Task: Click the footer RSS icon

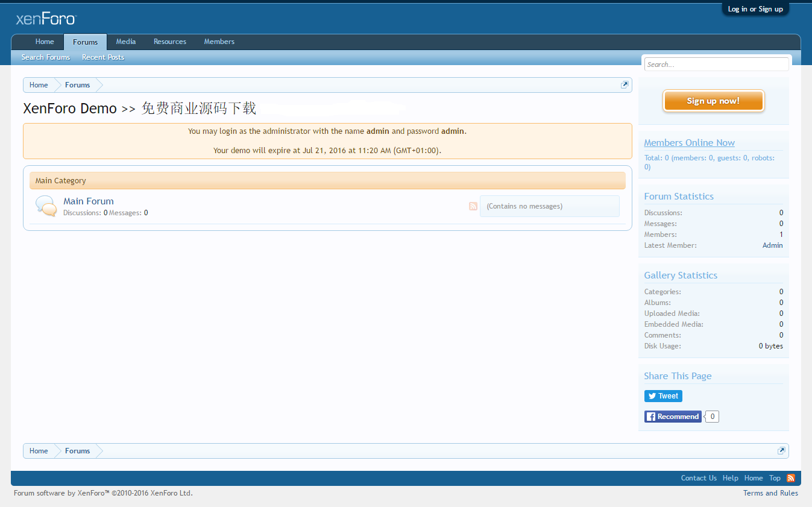Action: click(791, 478)
